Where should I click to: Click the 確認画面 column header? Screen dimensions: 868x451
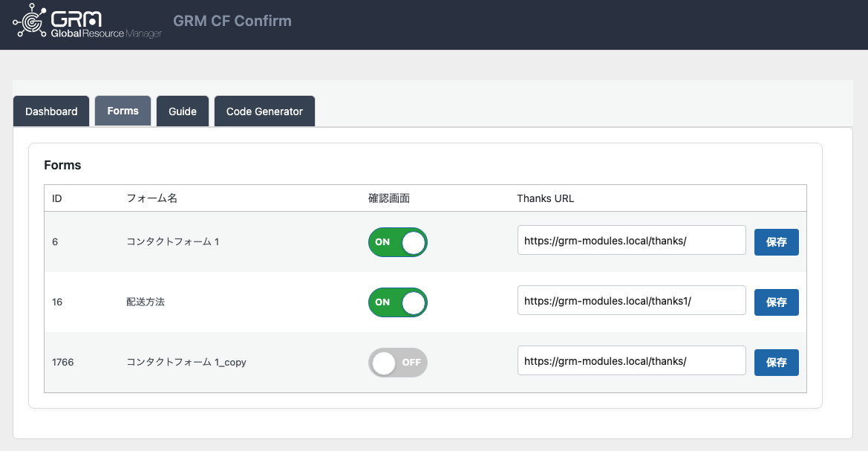point(389,198)
